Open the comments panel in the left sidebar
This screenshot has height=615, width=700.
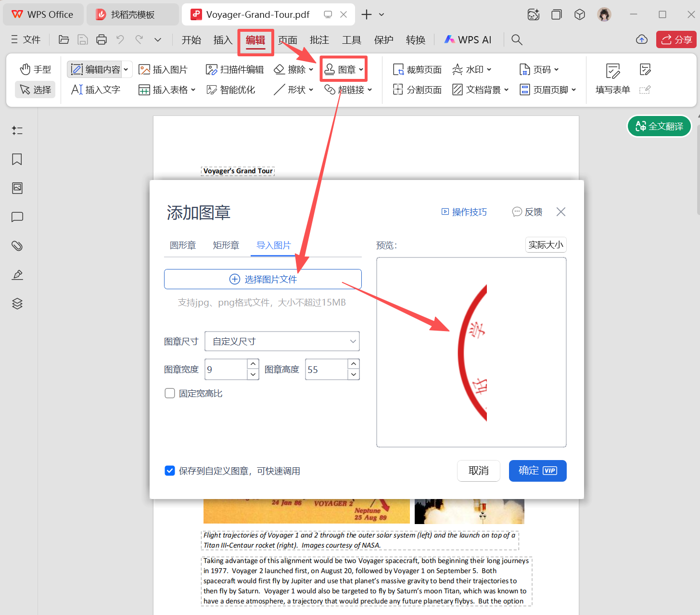click(17, 217)
